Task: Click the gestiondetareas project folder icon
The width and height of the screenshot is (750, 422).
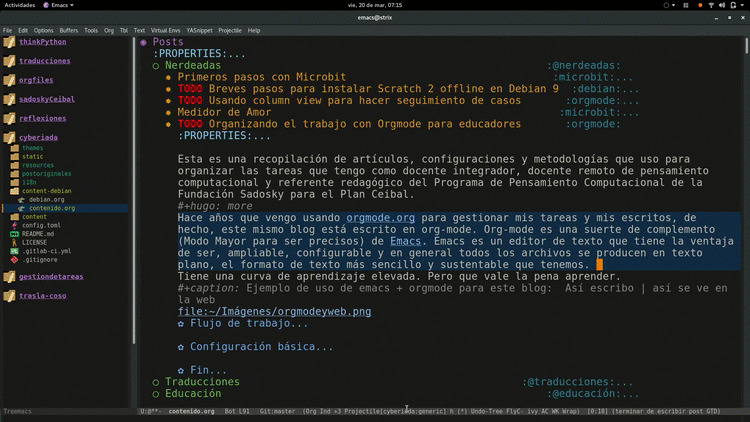Action: [9, 277]
